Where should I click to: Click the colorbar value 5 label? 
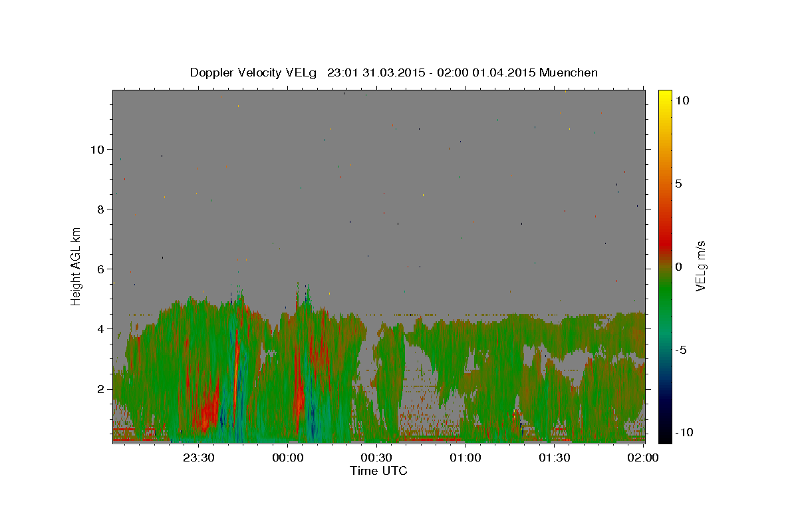678,184
